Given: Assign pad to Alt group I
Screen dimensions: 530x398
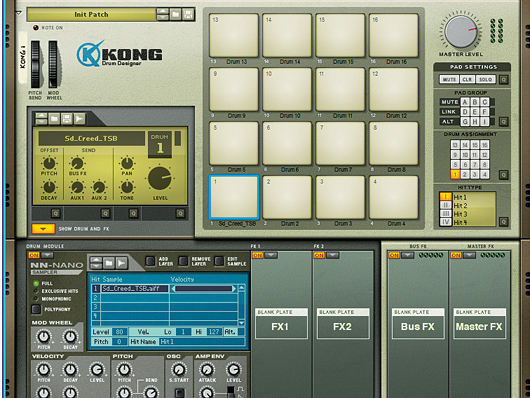Looking at the screenshot, I should tap(485, 121).
